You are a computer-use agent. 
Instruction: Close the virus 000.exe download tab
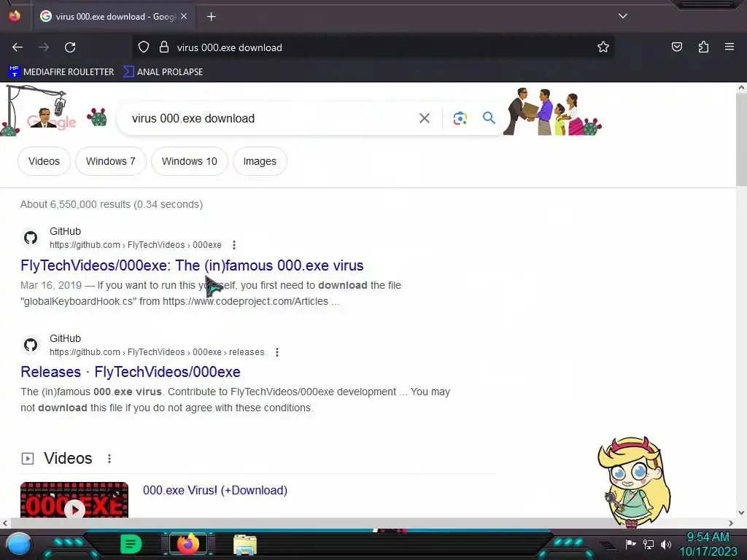pyautogui.click(x=184, y=16)
